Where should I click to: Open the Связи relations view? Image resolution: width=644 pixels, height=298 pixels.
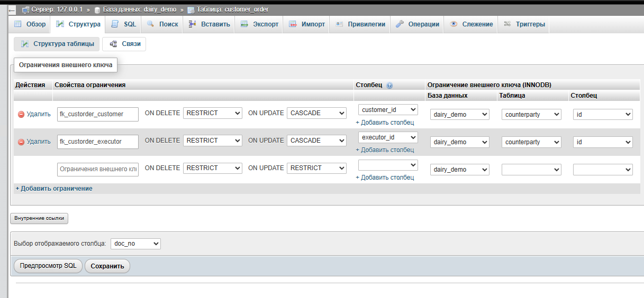(124, 44)
